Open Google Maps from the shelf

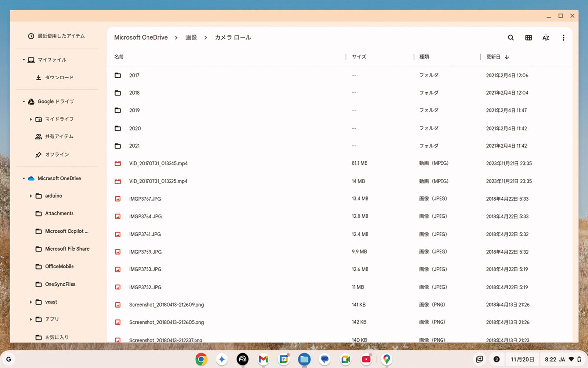(x=387, y=359)
